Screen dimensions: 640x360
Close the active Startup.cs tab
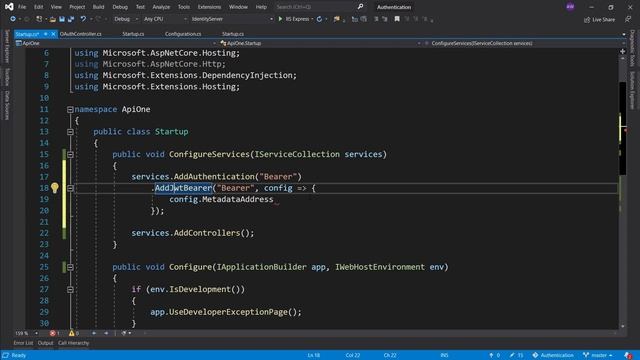click(x=53, y=34)
